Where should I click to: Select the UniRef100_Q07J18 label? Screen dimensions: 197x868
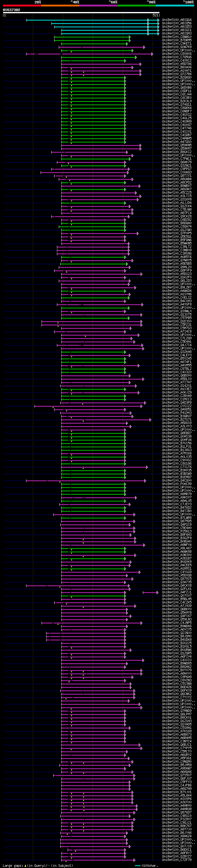[x=177, y=846]
